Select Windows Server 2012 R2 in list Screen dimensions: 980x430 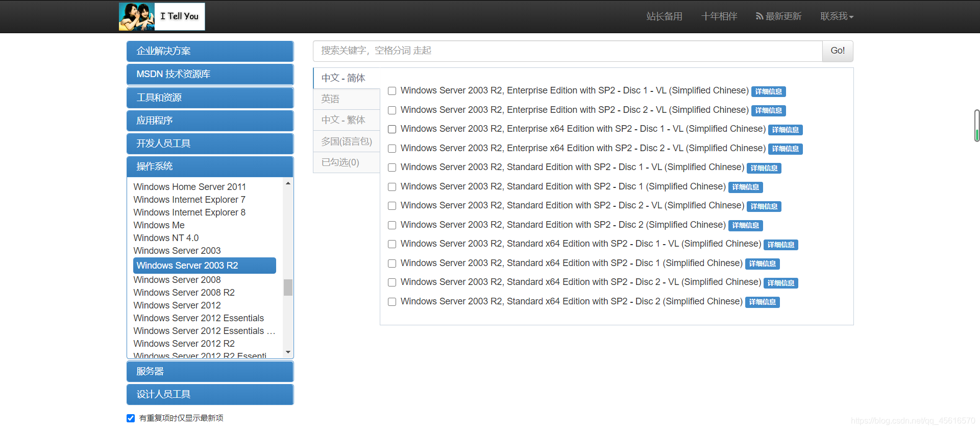[x=184, y=344]
